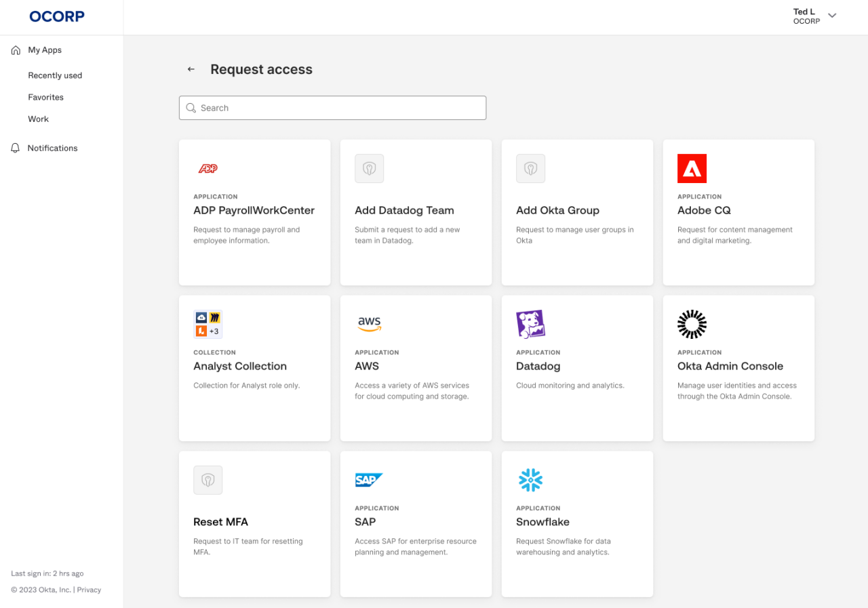Open the ADP PayrollWorkCenter title

tap(254, 210)
